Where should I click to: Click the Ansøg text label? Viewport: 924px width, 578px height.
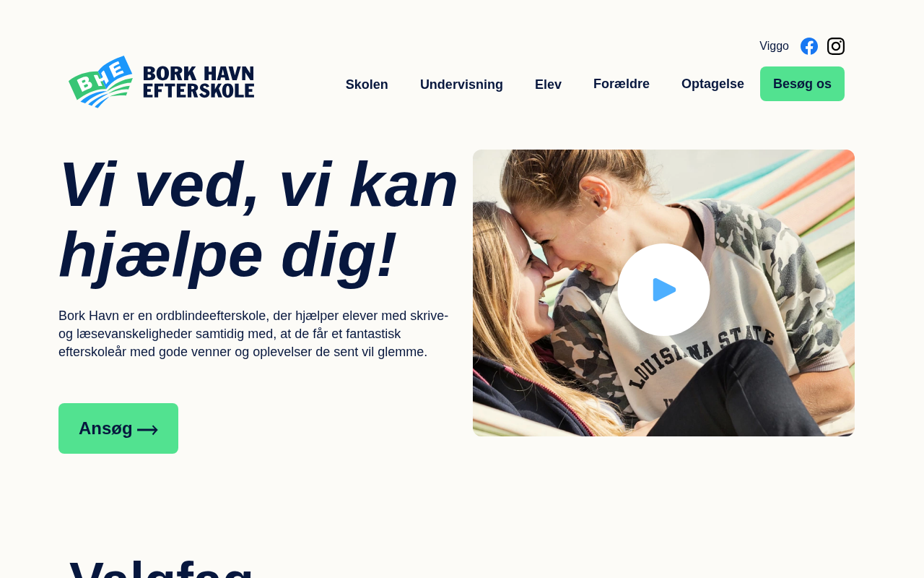105,428
